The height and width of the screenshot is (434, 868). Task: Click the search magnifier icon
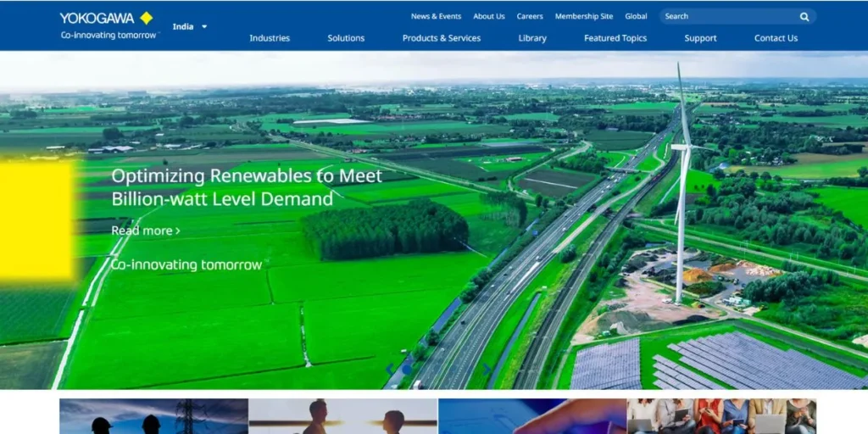click(x=804, y=17)
